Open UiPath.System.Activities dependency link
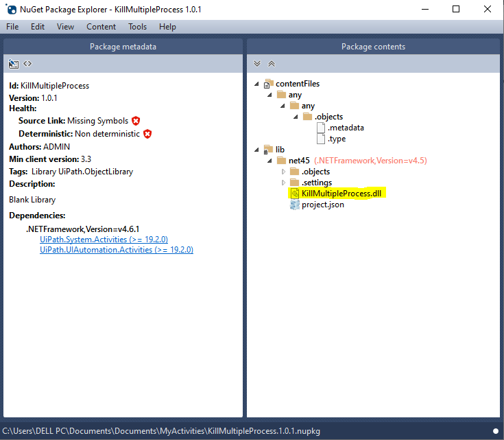Screen dimensions: 504x440 pos(104,240)
